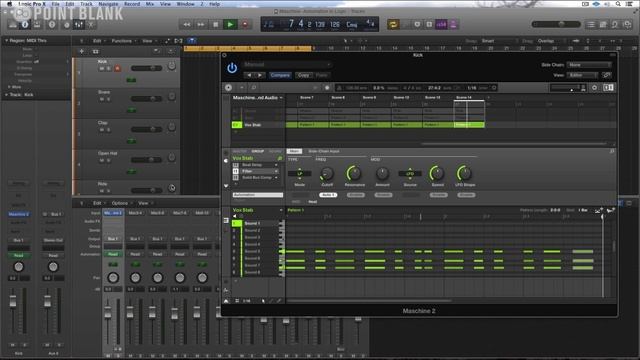Image resolution: width=640 pixels, height=360 pixels.
Task: Click the plug-in link chain icon
Action: (x=607, y=75)
